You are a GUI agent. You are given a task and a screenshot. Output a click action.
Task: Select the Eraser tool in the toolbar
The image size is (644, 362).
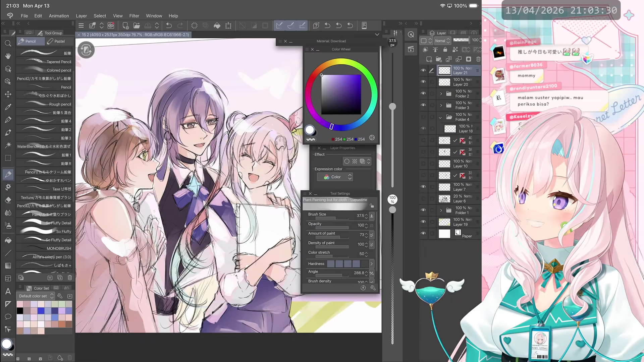[x=8, y=200]
